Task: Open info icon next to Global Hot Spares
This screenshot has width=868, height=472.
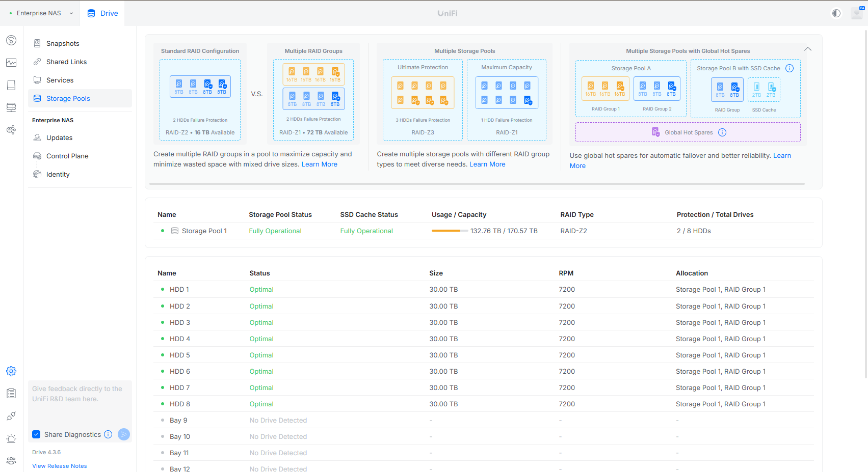Action: pos(722,132)
